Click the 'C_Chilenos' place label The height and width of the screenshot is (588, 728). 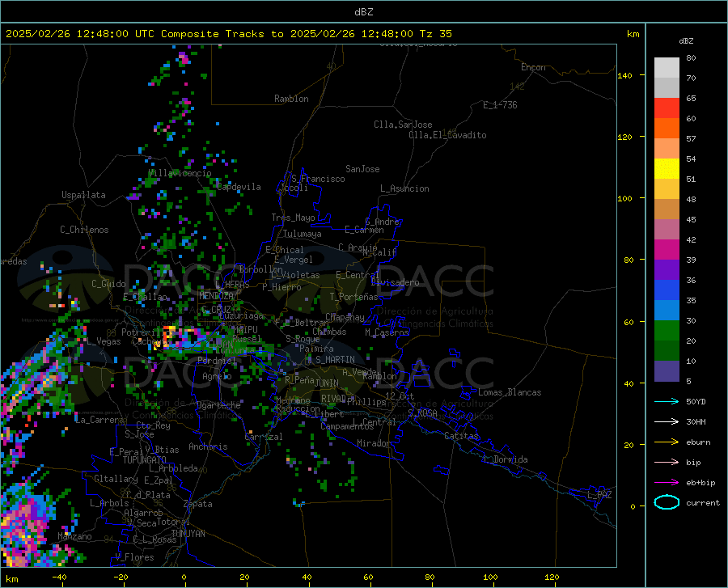[x=84, y=230]
